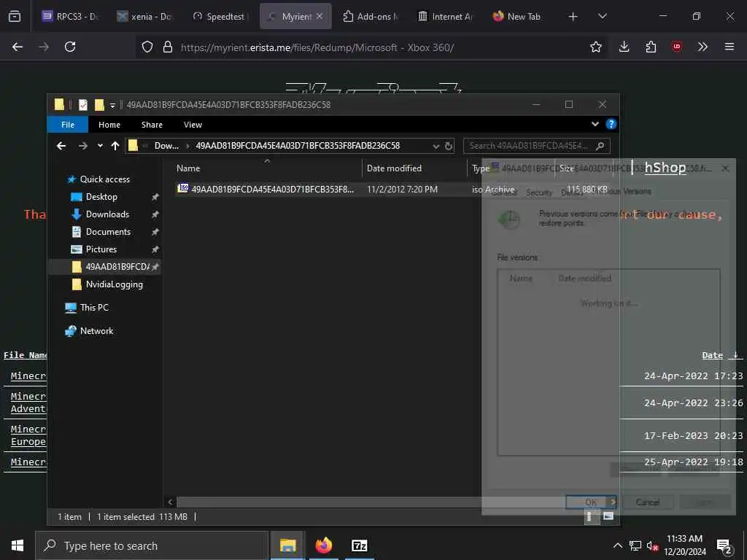Image resolution: width=747 pixels, height=560 pixels.
Task: Click the taskbar search box
Action: coord(152,545)
